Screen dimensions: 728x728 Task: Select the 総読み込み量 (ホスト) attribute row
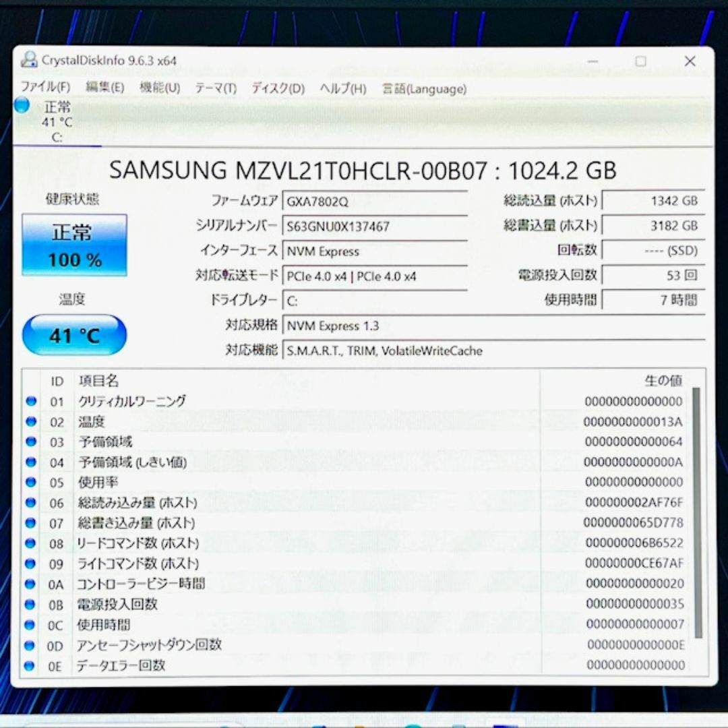(x=356, y=502)
